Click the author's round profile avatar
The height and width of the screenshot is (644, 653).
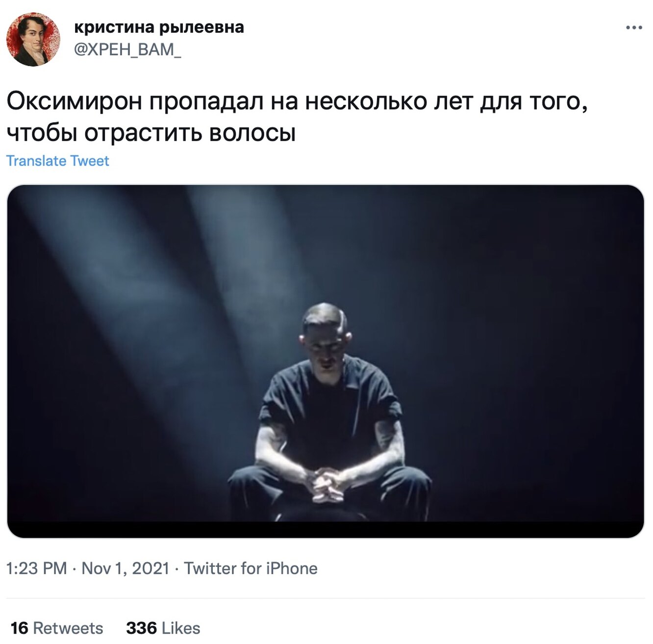(x=33, y=40)
